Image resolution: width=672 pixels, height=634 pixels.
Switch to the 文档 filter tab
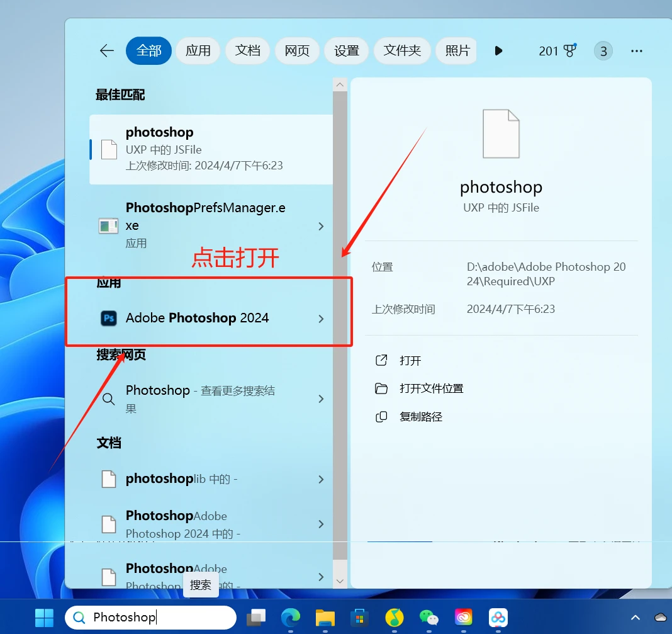(x=248, y=50)
